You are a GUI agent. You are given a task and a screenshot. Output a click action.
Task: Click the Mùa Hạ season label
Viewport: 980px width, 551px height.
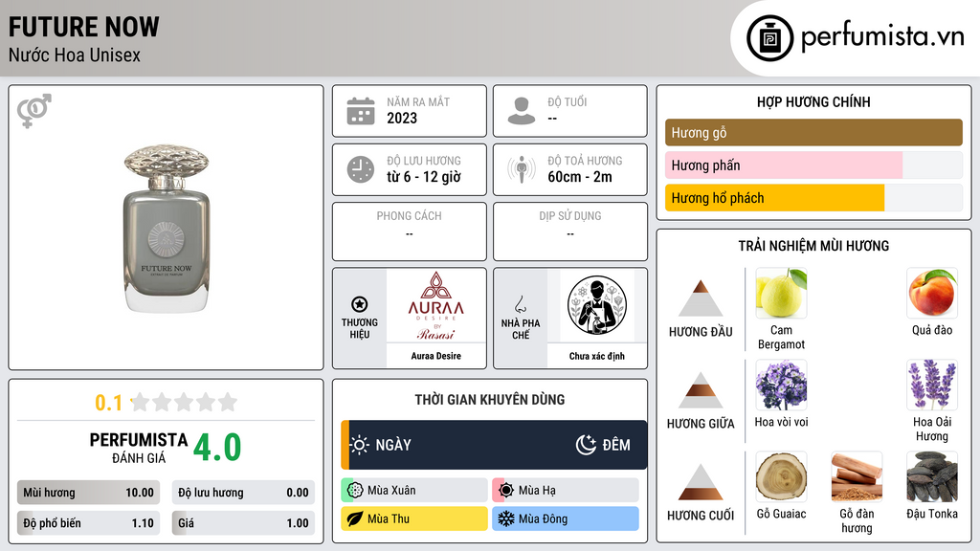click(537, 491)
